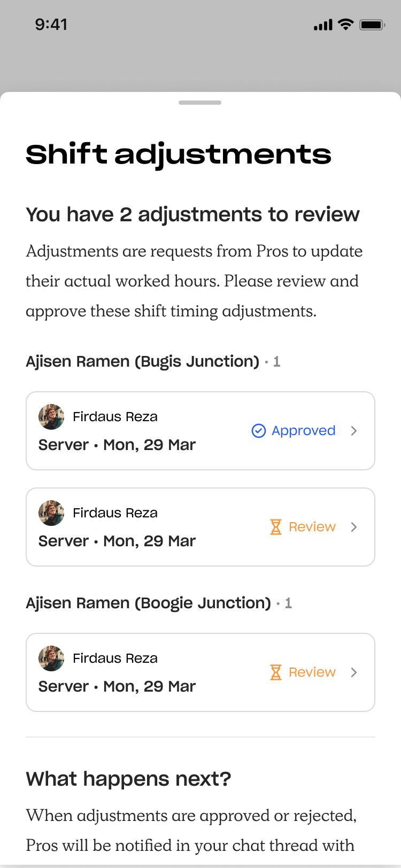Viewport: 401px width, 868px height.
Task: Click Review label on Boogie Junction card
Action: coord(312,672)
